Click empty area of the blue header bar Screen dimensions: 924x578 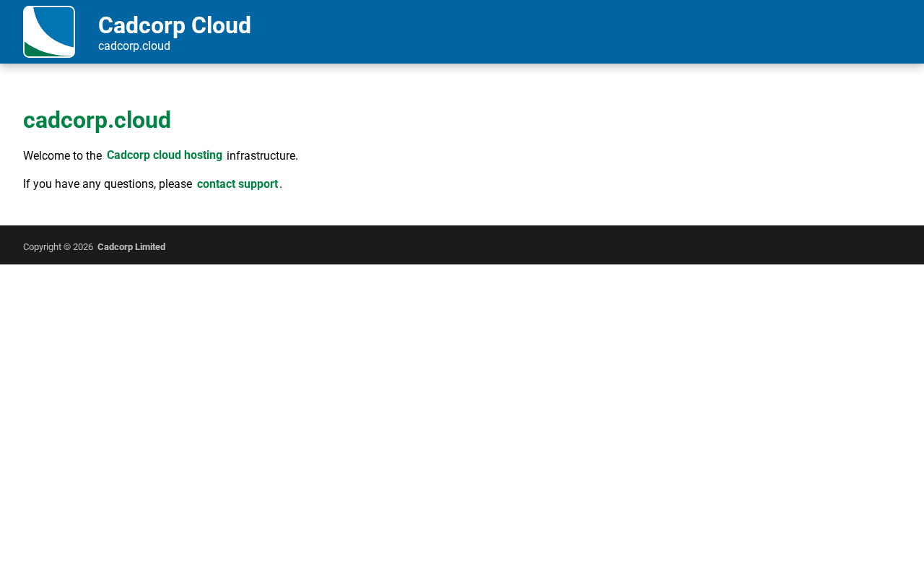(577, 32)
